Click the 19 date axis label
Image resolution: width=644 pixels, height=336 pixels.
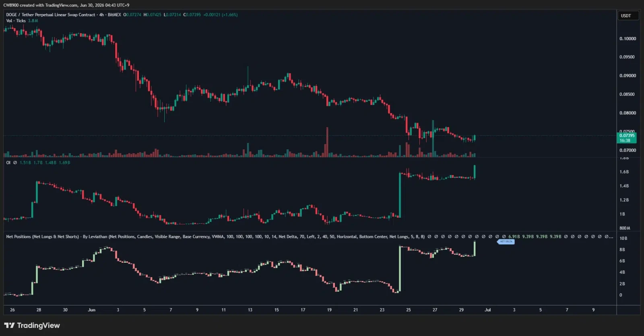click(x=329, y=310)
